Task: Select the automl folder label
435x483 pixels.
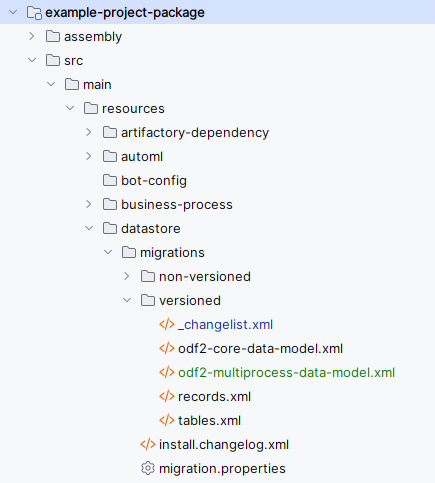Action: pyautogui.click(x=142, y=157)
